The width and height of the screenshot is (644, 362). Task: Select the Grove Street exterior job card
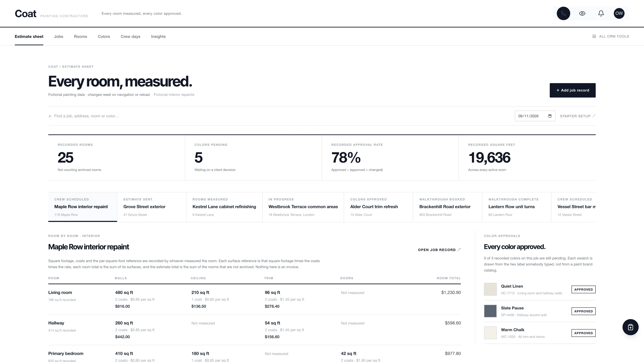[152, 207]
